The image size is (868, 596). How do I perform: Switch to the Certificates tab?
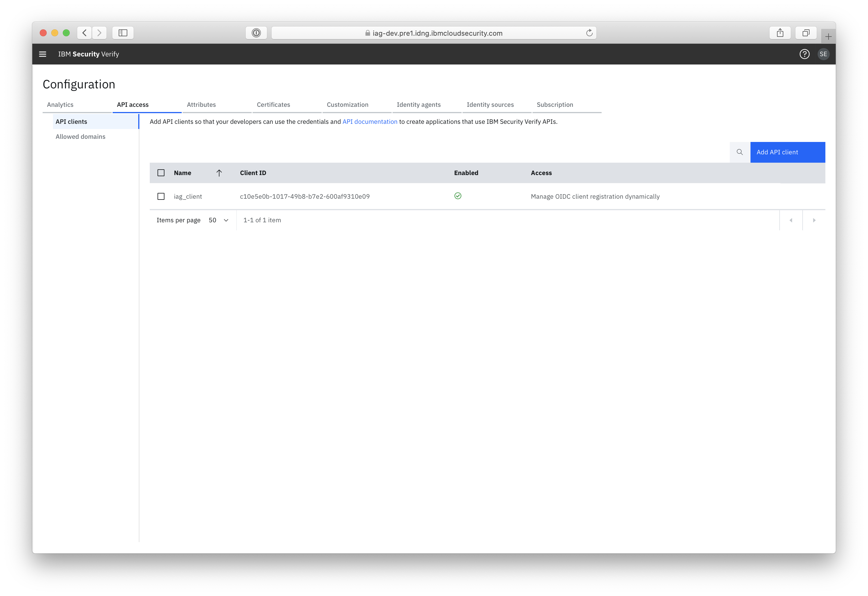[x=273, y=105]
